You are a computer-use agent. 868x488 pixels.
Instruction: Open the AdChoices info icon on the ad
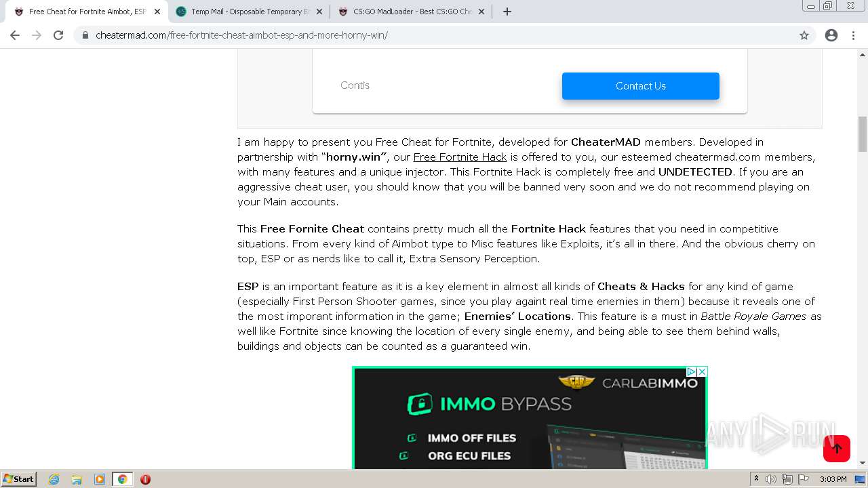coord(691,371)
